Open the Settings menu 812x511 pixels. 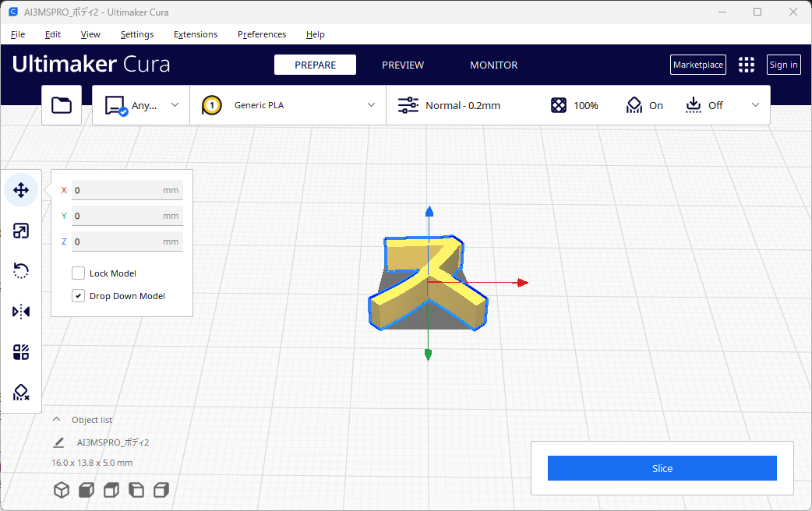tap(137, 34)
